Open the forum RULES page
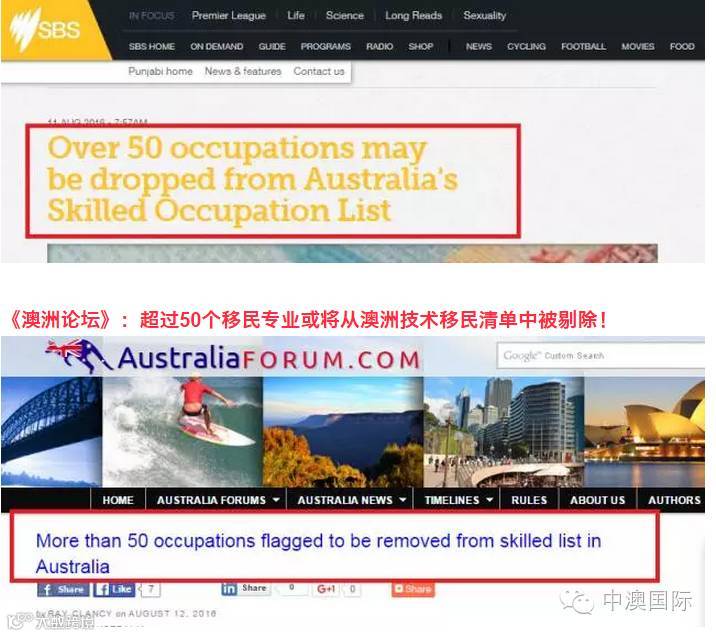Screen dimensions: 716x636 coord(529,500)
